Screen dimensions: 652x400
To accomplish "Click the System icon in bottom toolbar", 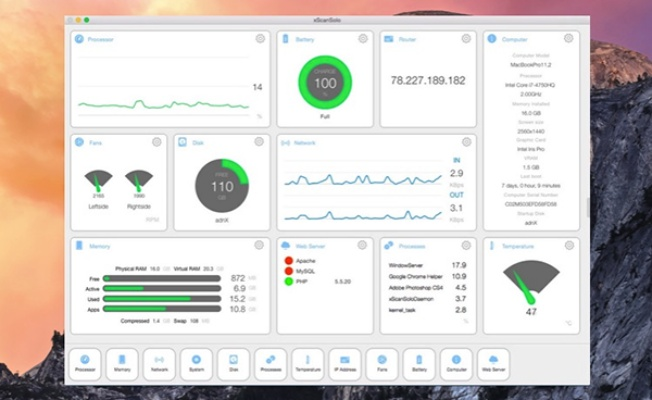I will click(196, 363).
